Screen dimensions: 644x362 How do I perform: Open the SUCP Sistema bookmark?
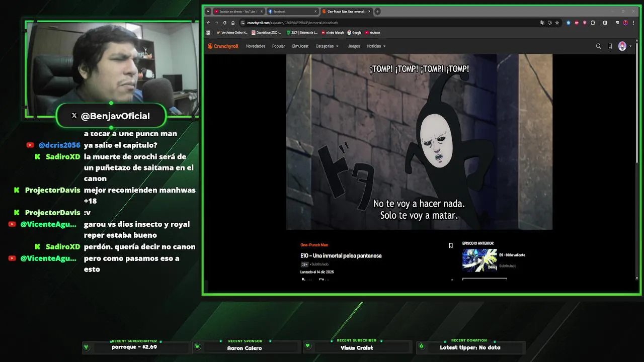point(302,33)
